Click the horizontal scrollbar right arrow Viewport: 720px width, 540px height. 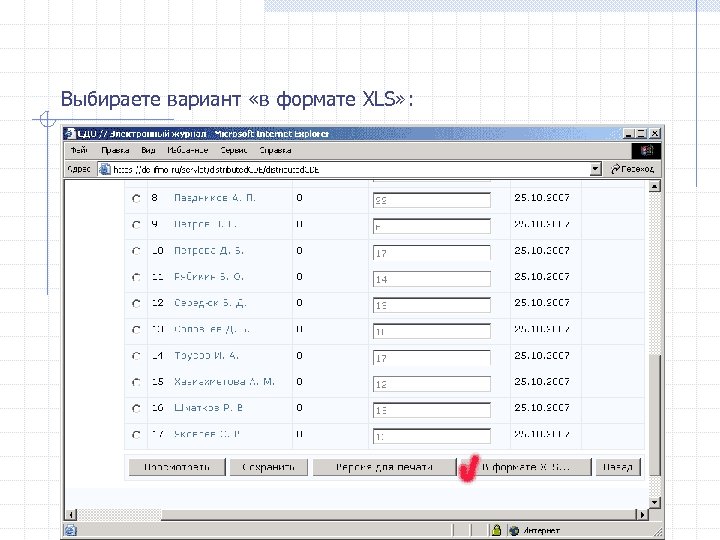(643, 515)
